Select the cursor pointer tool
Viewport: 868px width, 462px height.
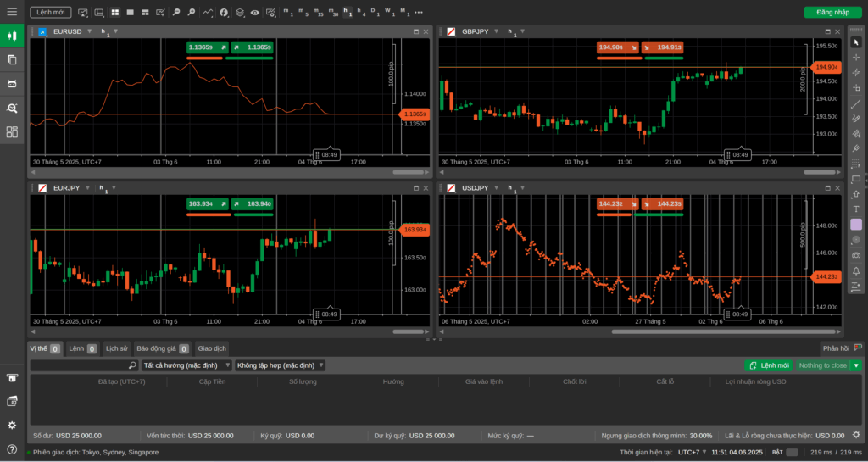tap(856, 42)
